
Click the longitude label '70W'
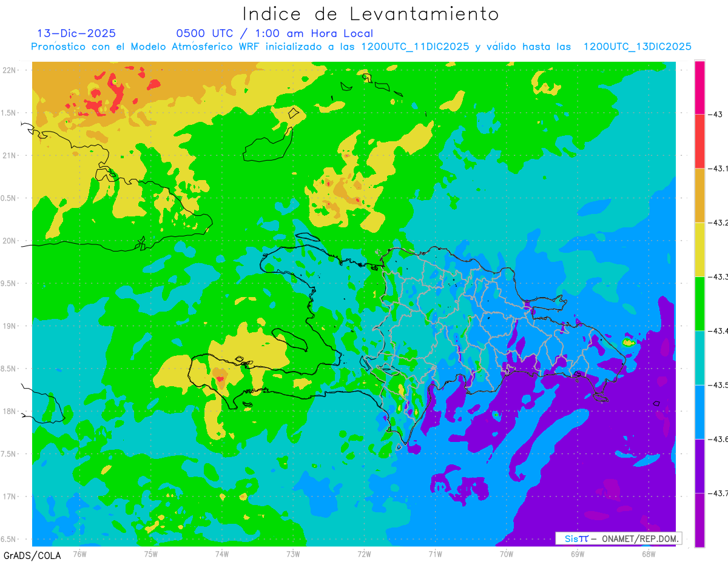coord(507,553)
